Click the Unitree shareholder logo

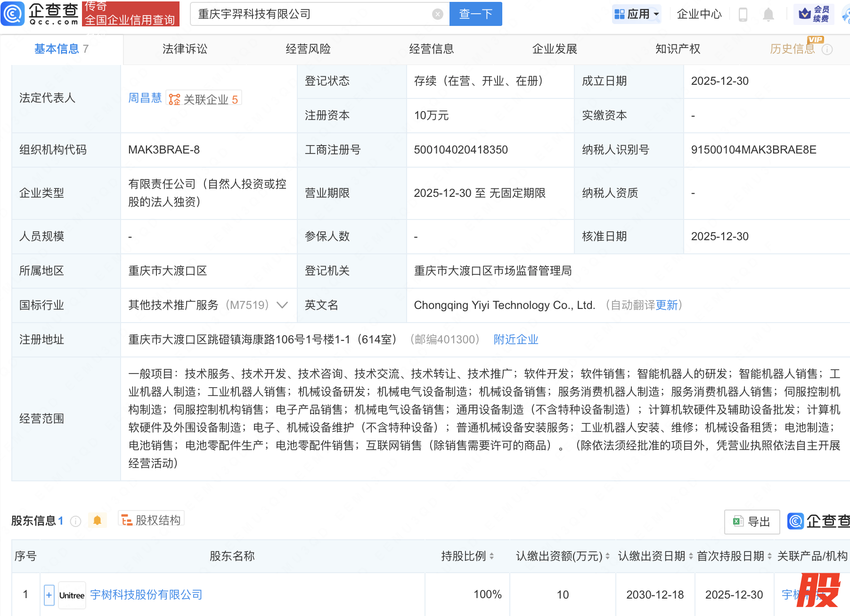pyautogui.click(x=72, y=595)
